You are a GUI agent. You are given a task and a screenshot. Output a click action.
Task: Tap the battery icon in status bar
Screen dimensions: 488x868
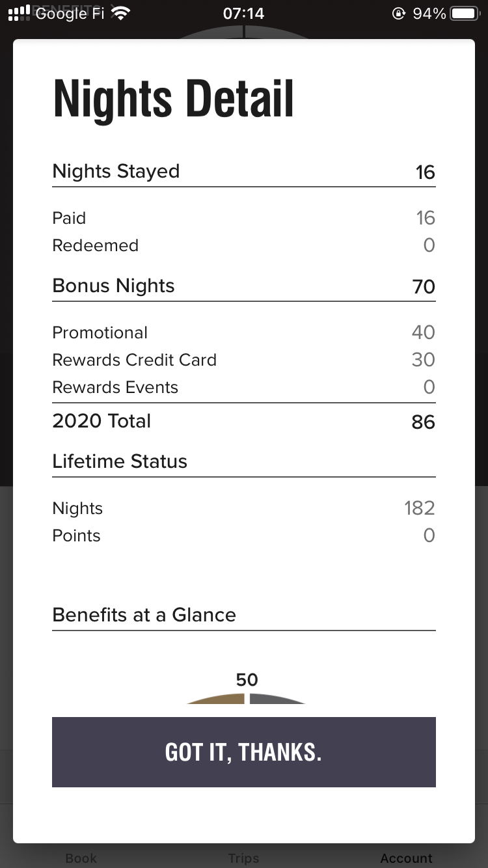pyautogui.click(x=465, y=13)
